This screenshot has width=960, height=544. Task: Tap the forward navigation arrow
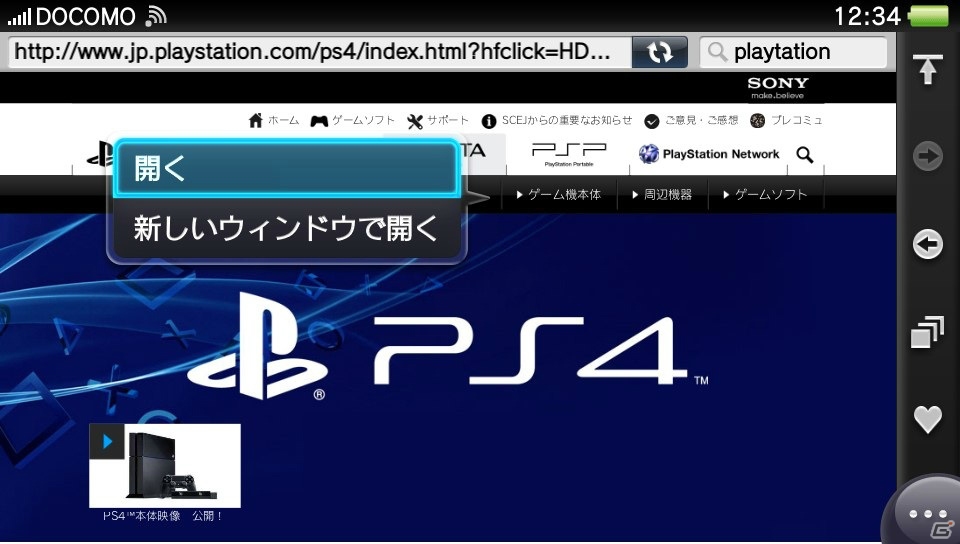pos(928,156)
